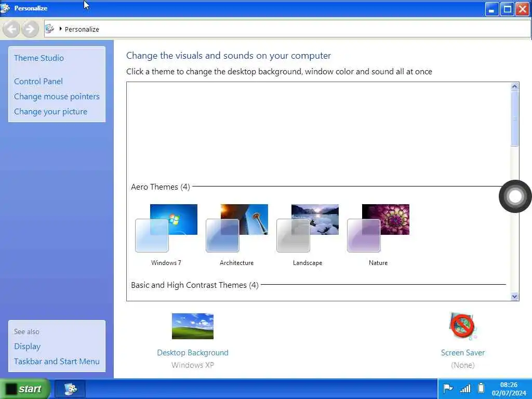Close the Personalize window

[523, 9]
